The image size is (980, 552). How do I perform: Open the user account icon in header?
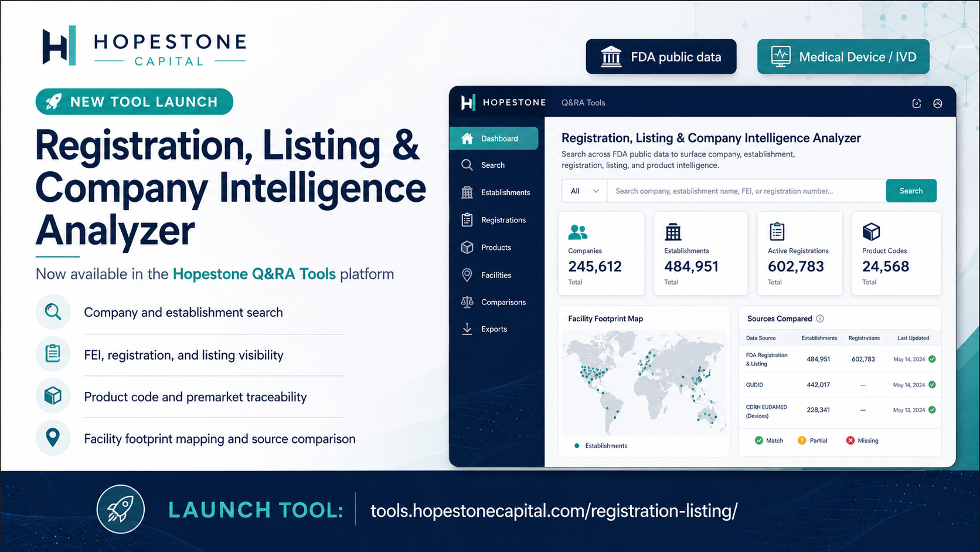tap(938, 103)
